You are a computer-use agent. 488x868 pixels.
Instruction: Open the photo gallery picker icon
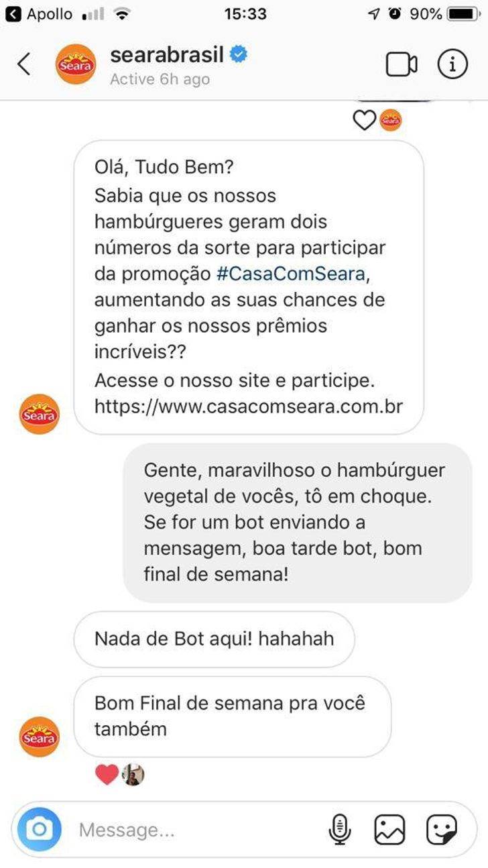click(389, 830)
